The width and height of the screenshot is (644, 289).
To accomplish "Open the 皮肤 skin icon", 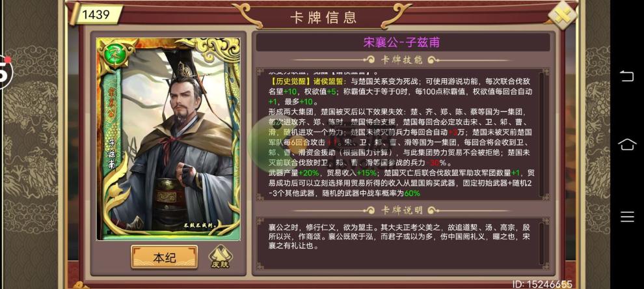I will (221, 257).
